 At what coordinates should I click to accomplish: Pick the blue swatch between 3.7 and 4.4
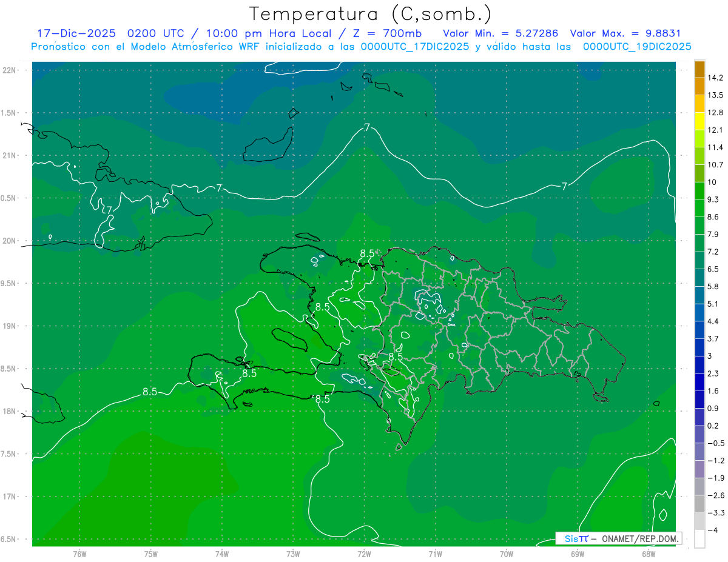699,330
